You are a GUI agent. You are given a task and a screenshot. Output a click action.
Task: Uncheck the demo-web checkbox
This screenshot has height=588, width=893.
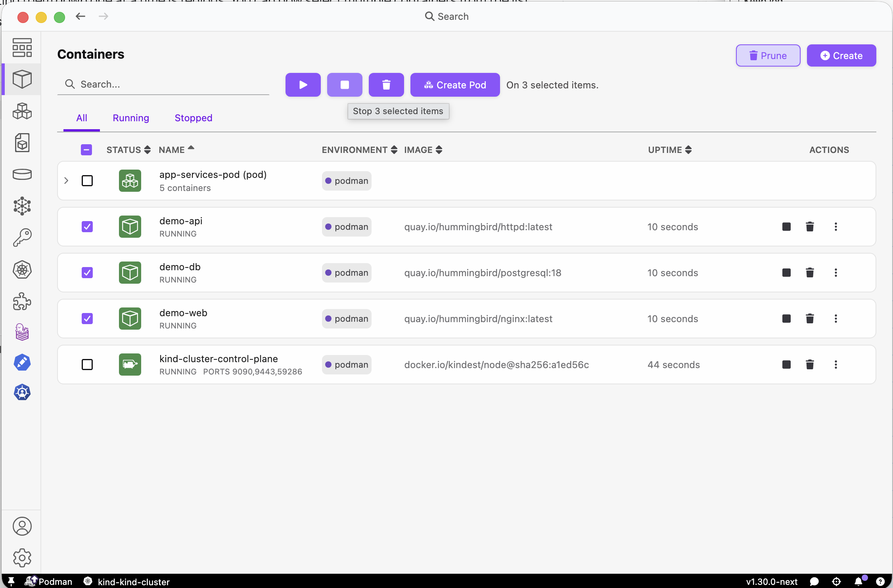(87, 319)
